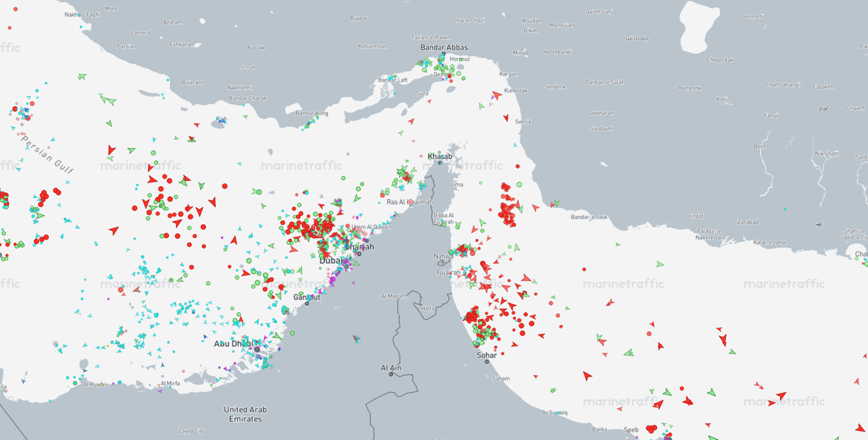Click the Bandar Abbas city label
Viewport: 868px width, 440px height.
coord(444,48)
